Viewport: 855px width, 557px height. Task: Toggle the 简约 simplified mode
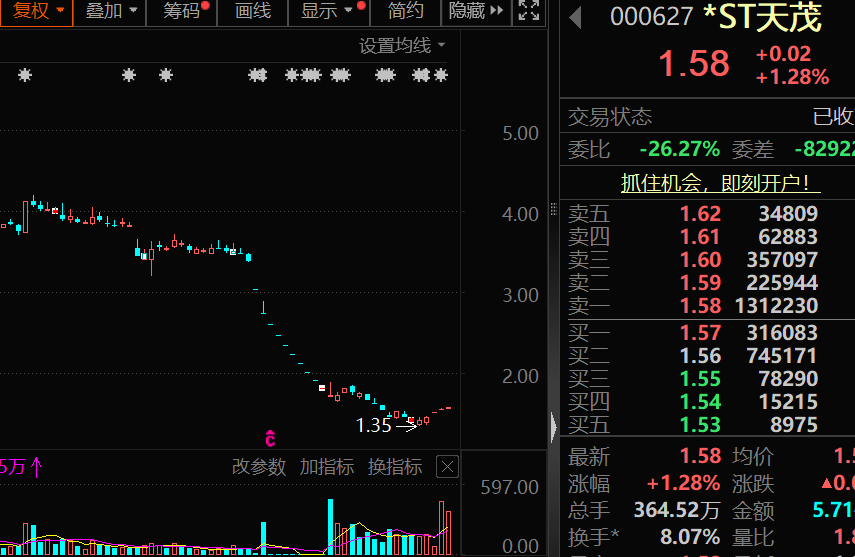pyautogui.click(x=405, y=12)
